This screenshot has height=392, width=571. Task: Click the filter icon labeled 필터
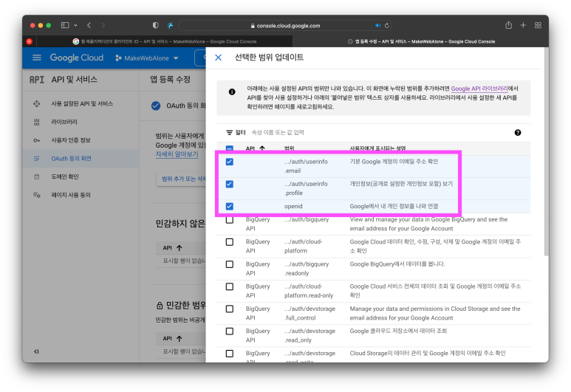(230, 132)
